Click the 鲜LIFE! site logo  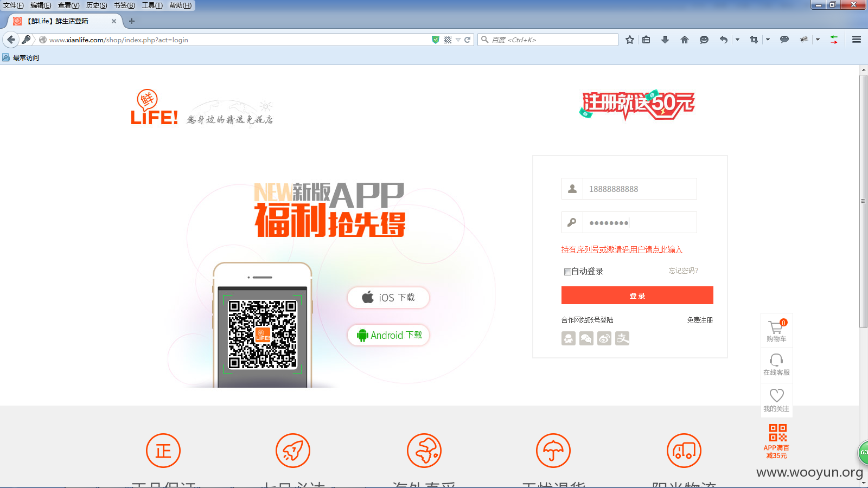pyautogui.click(x=155, y=107)
